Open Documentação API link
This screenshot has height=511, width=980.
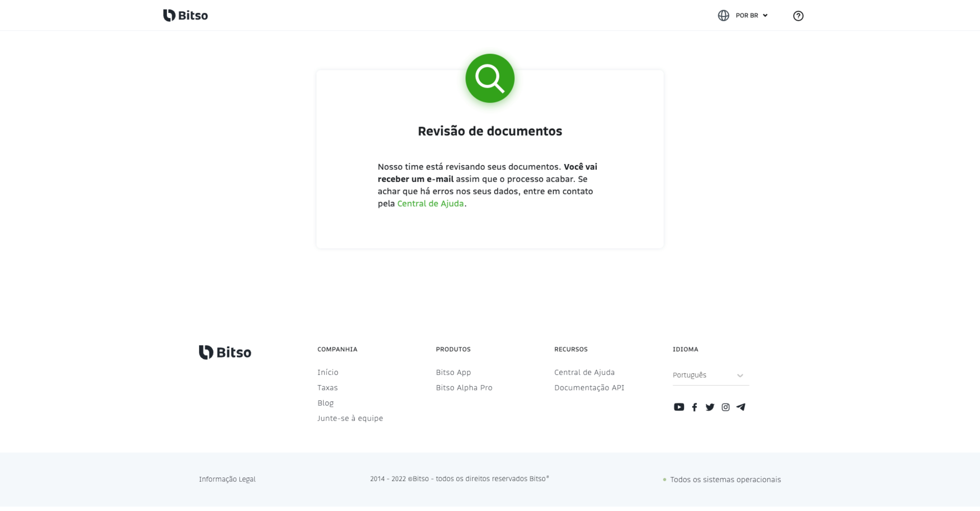[589, 387]
